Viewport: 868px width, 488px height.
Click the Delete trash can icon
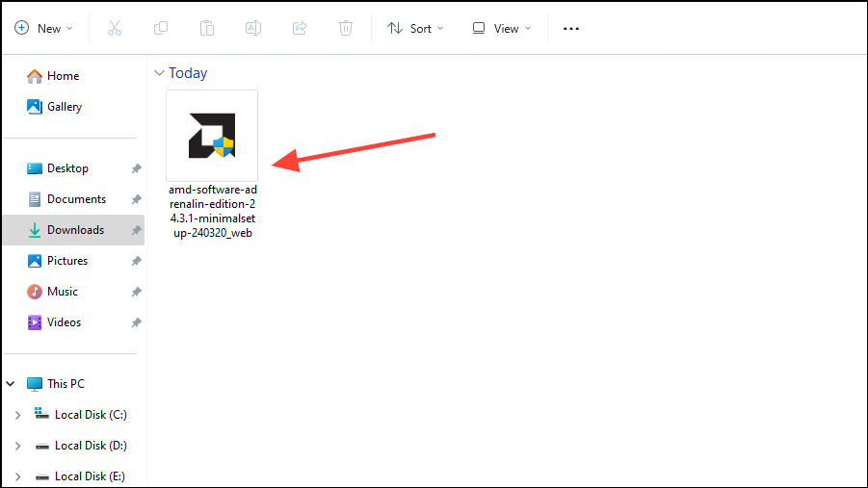(x=346, y=28)
